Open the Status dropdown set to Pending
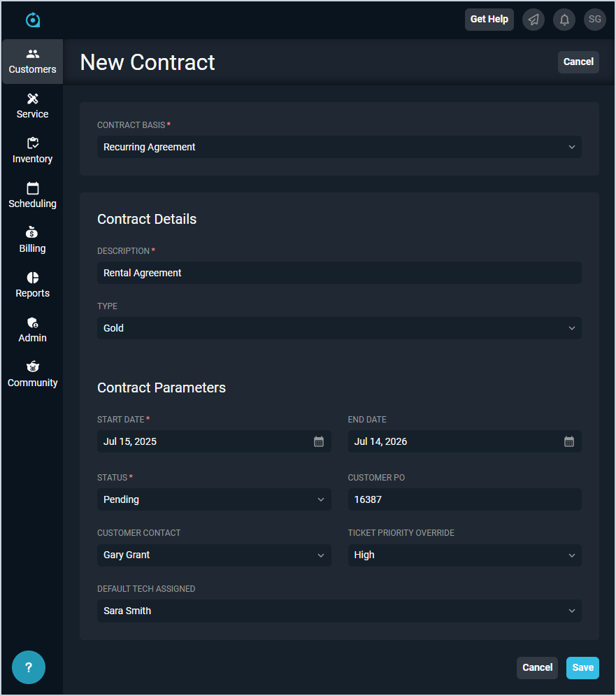Screen dimensions: 616x696 click(x=214, y=499)
